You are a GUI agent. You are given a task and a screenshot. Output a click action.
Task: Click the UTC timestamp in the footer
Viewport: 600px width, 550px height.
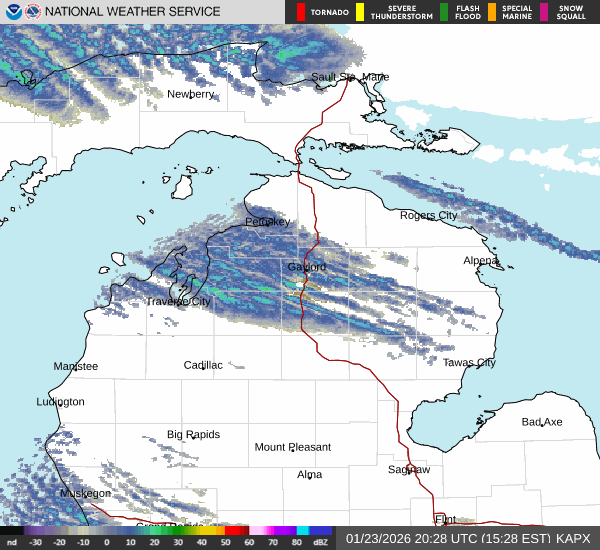coord(447,538)
